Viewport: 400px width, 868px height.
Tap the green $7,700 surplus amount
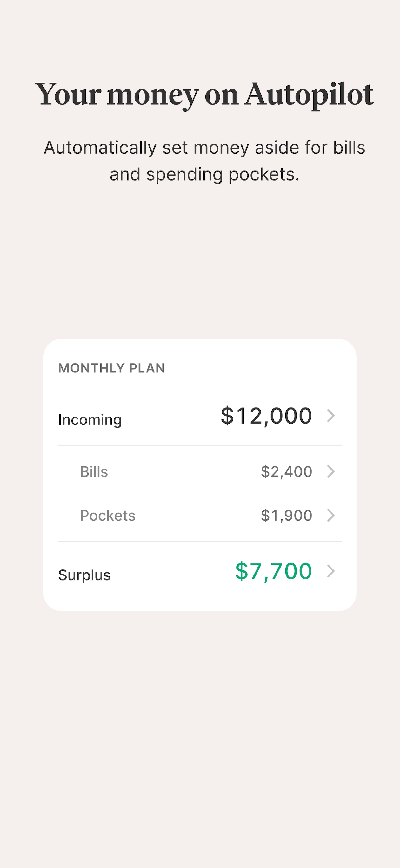coord(274,571)
